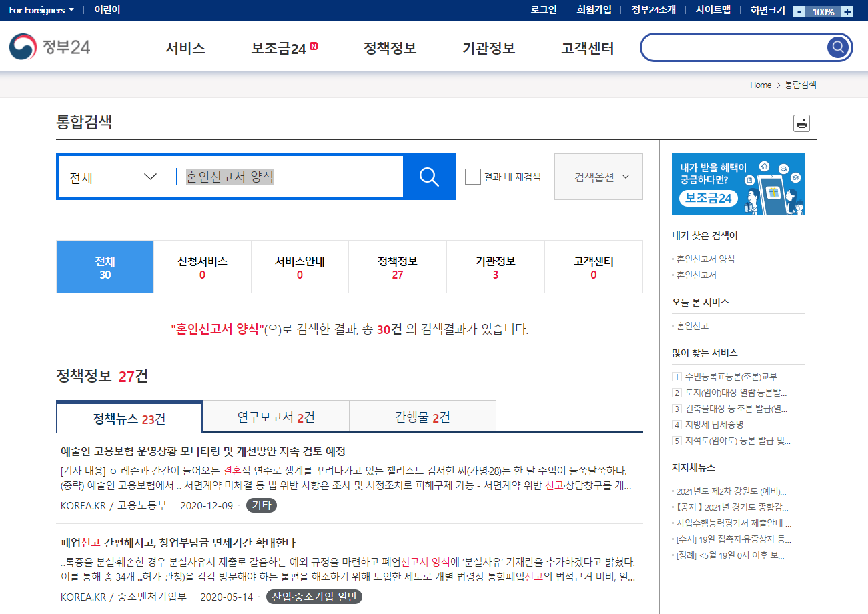The width and height of the screenshot is (868, 614).
Task: Click recent search term 혼인신고서 양식
Action: (x=705, y=259)
